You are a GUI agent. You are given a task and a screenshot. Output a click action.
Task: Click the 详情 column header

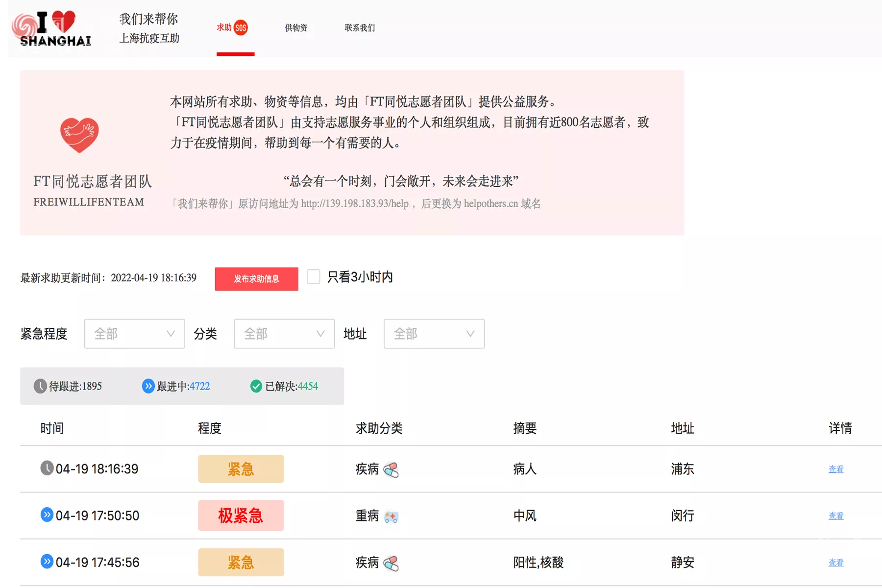coord(840,428)
